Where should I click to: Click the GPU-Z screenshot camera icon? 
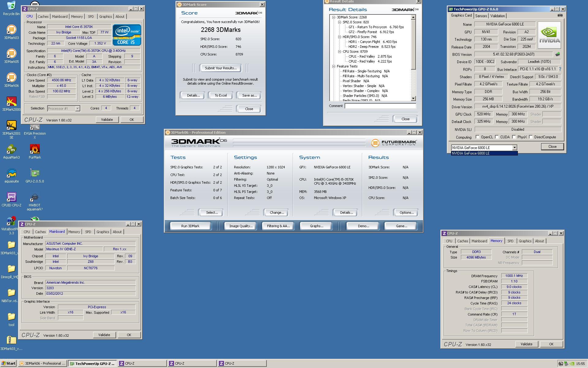560,15
